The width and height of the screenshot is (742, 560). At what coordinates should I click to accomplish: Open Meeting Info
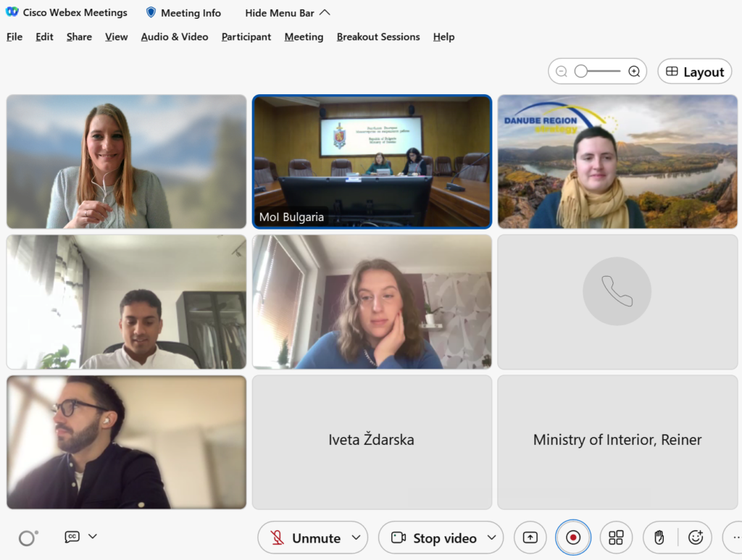(183, 12)
